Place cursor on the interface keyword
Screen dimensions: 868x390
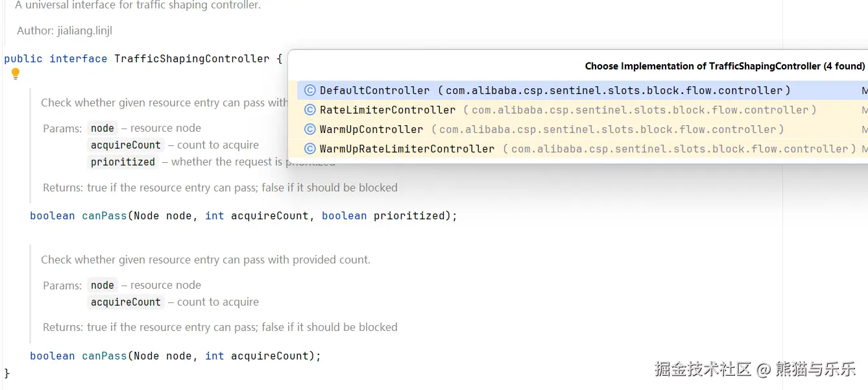tap(78, 59)
